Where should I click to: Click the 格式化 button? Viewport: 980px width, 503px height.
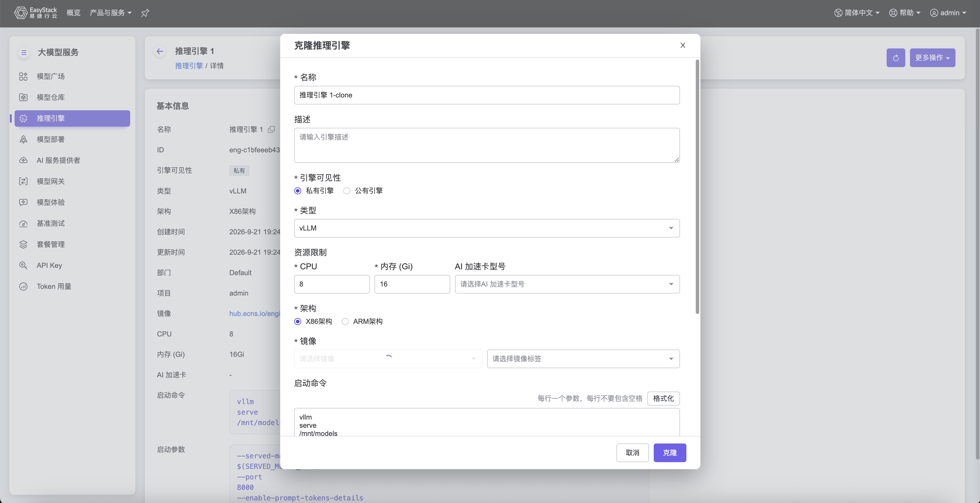663,399
